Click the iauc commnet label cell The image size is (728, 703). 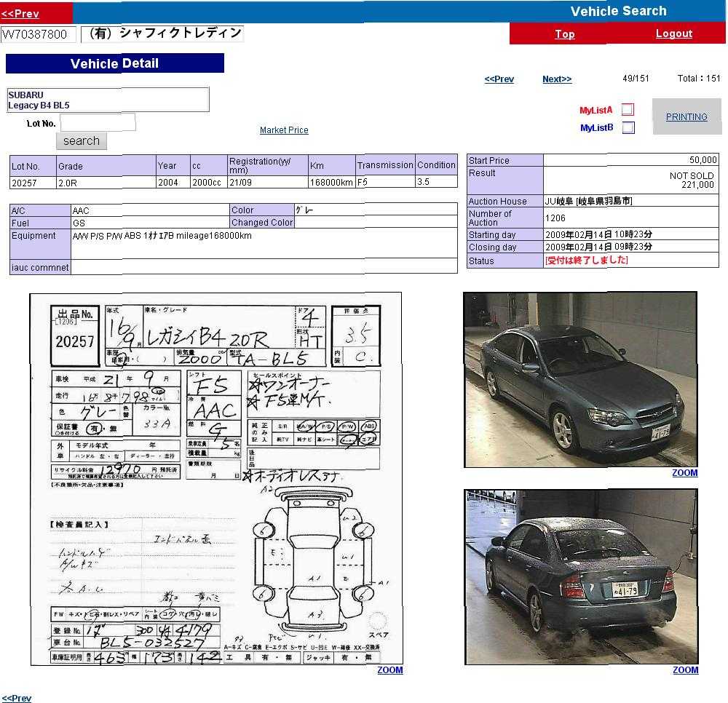(40, 268)
